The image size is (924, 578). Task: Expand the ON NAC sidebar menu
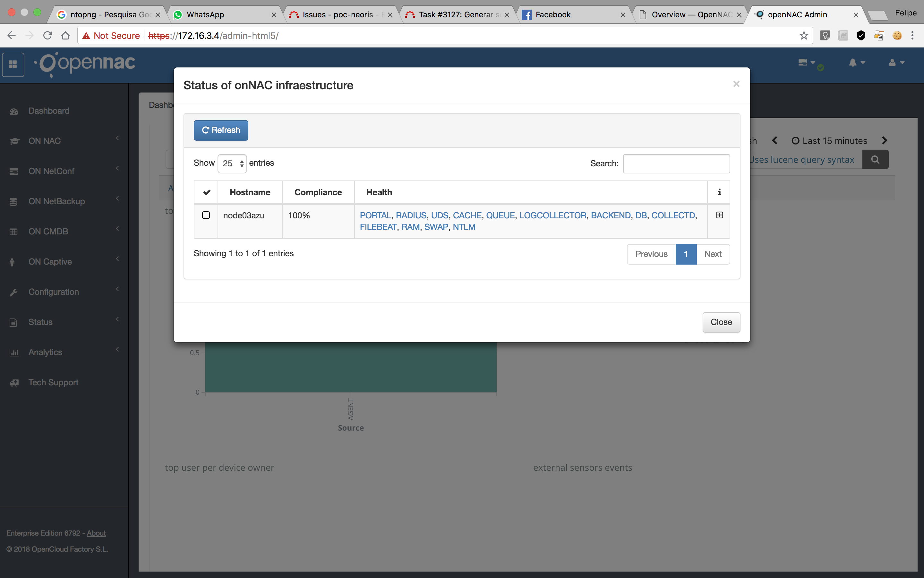(64, 141)
